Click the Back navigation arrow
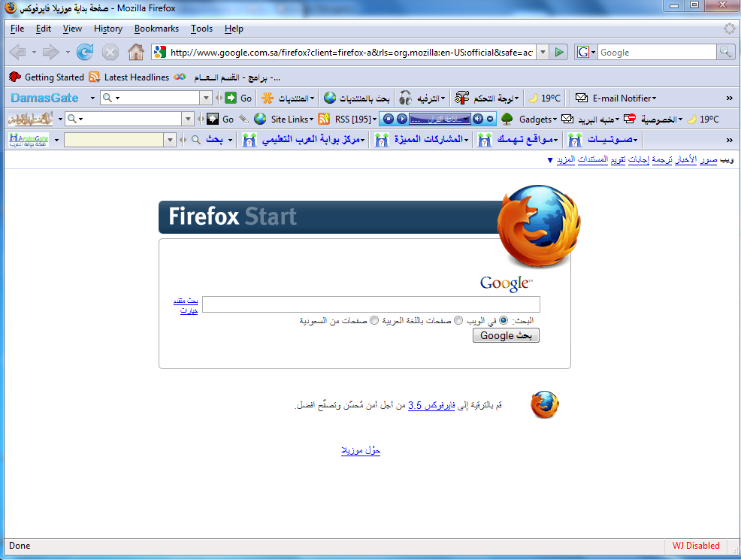The height and width of the screenshot is (560, 741). pyautogui.click(x=17, y=52)
